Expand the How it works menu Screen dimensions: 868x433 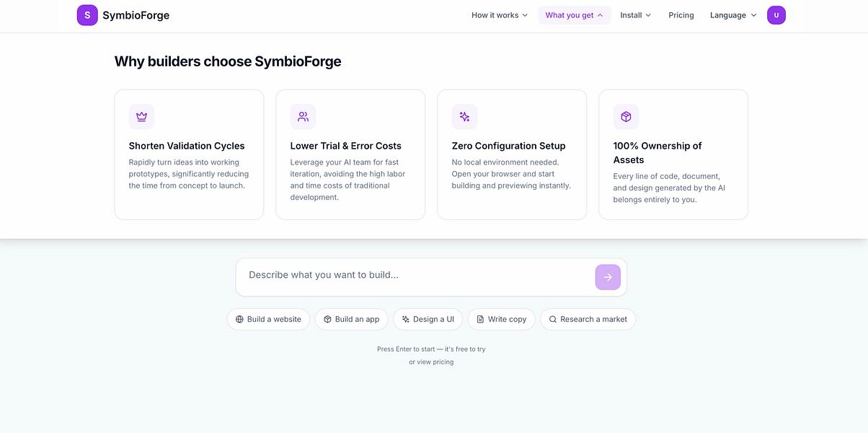500,15
